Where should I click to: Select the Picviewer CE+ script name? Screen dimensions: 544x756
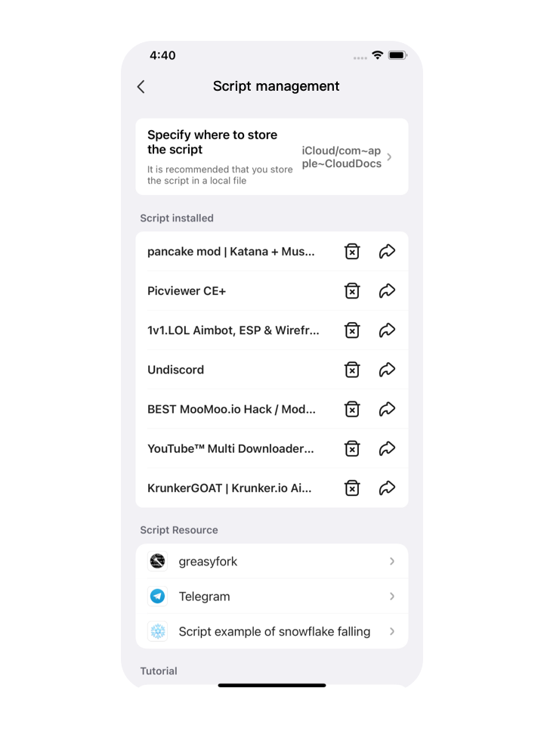187,291
